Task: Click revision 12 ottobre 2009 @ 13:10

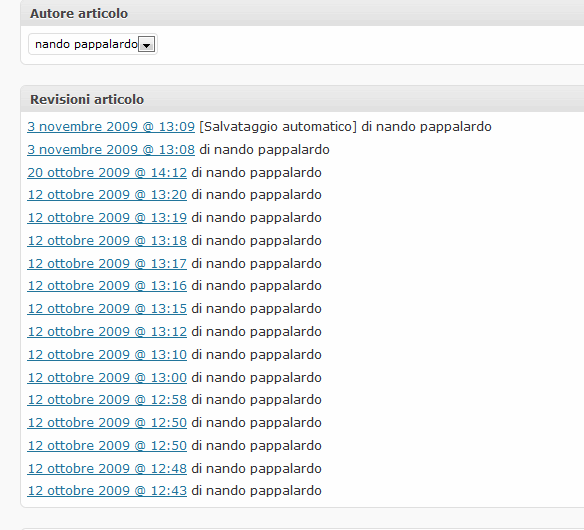Action: pyautogui.click(x=107, y=355)
